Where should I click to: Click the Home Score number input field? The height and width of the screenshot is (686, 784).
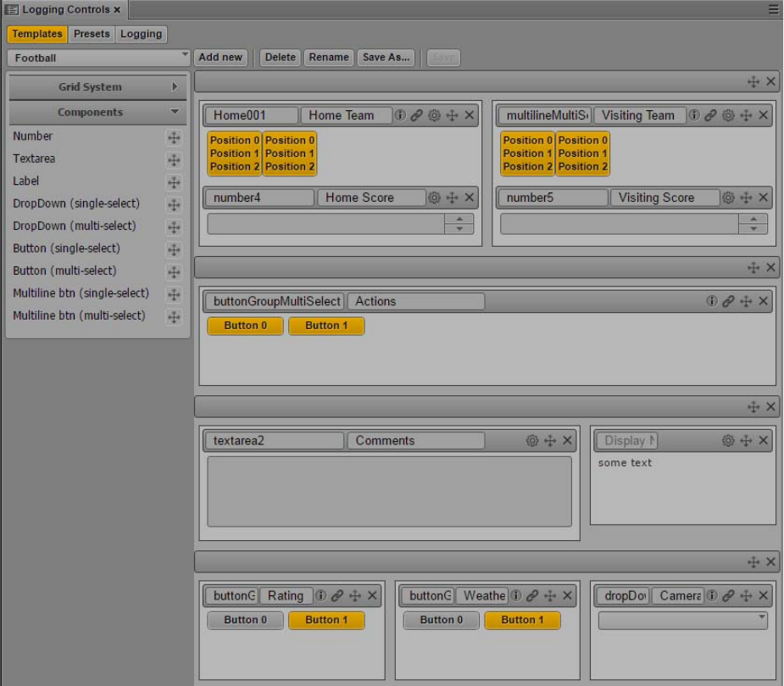[x=326, y=224]
